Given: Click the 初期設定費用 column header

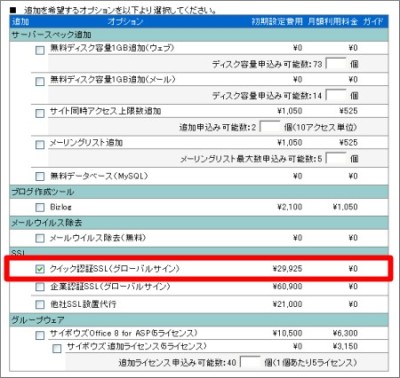Looking at the screenshot, I should tap(277, 22).
